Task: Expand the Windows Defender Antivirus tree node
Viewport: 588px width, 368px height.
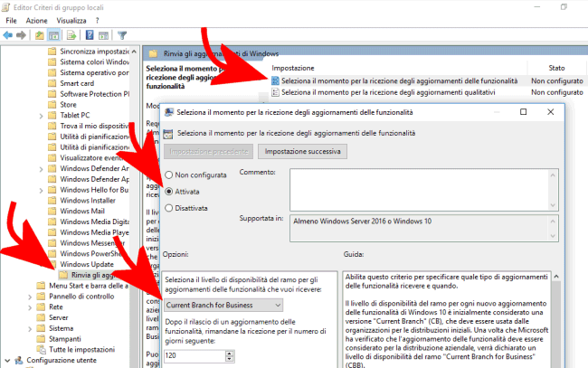Action: tap(42, 169)
